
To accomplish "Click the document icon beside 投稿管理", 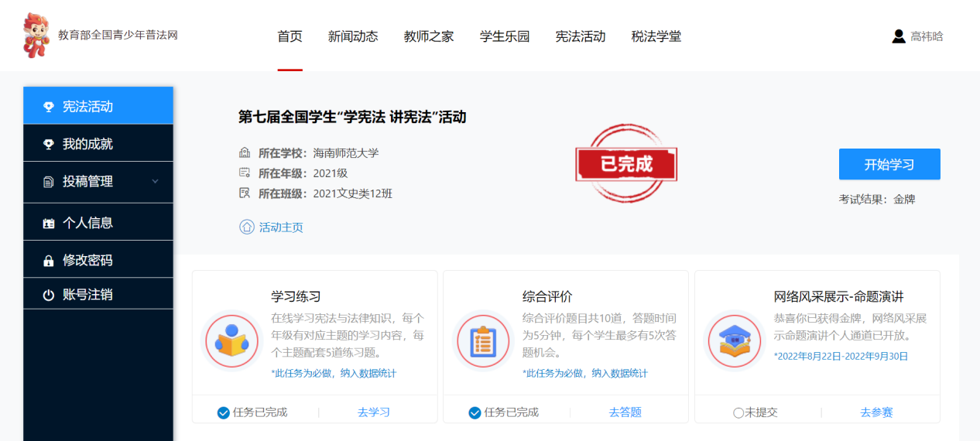I will coord(48,182).
